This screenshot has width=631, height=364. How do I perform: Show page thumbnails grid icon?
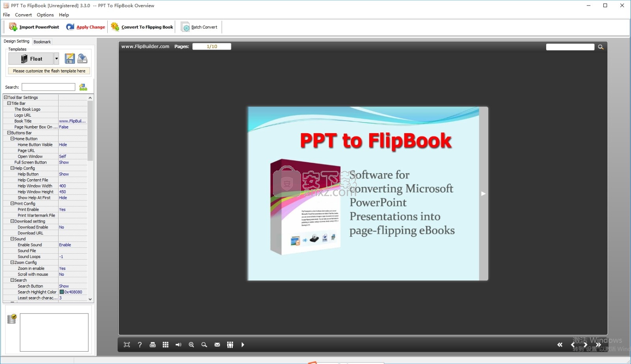point(166,345)
